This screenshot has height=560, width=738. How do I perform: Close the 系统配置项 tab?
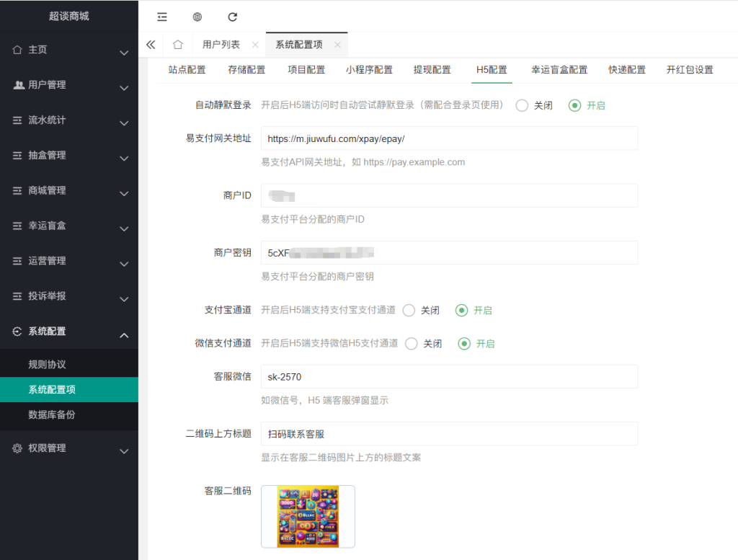click(x=337, y=45)
